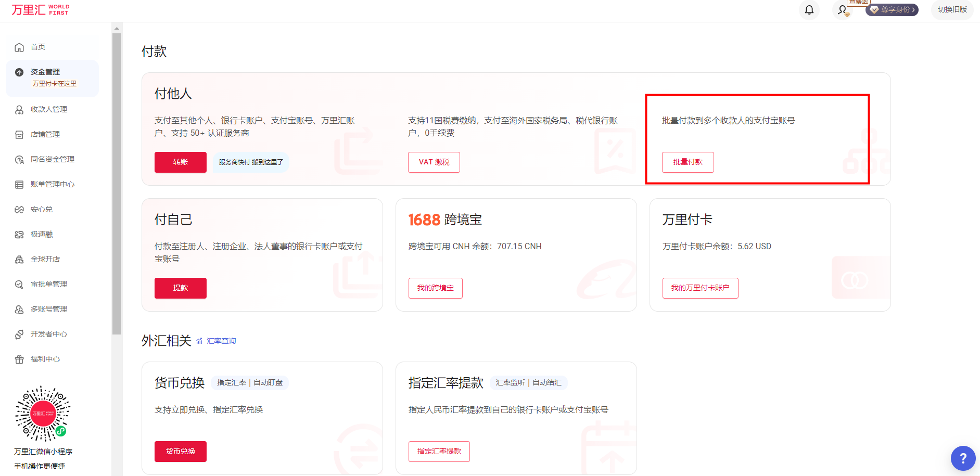Click the notification bell icon

809,10
